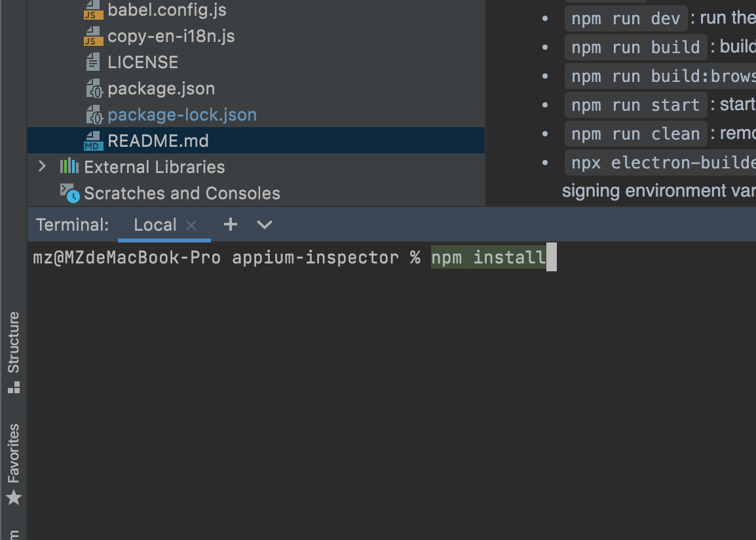Click the package.json file icon
The height and width of the screenshot is (540, 756).
94,88
